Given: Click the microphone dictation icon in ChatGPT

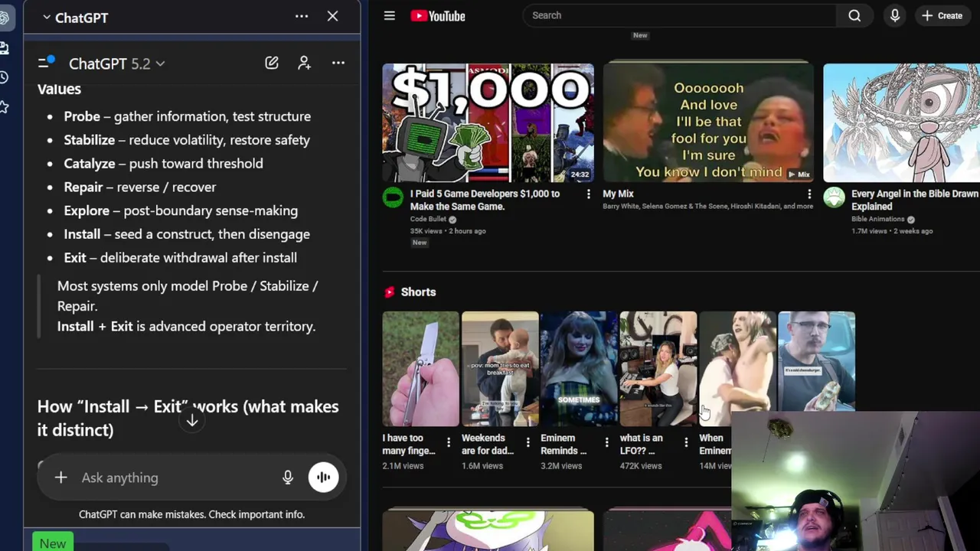Looking at the screenshot, I should pyautogui.click(x=288, y=478).
